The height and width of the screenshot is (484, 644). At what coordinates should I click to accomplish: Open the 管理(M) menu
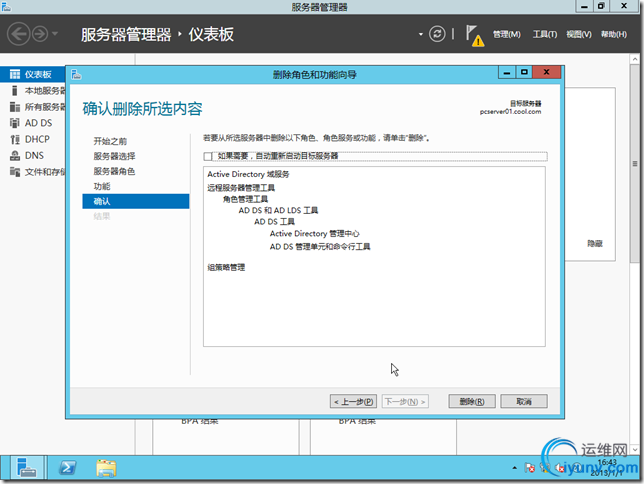coord(506,35)
